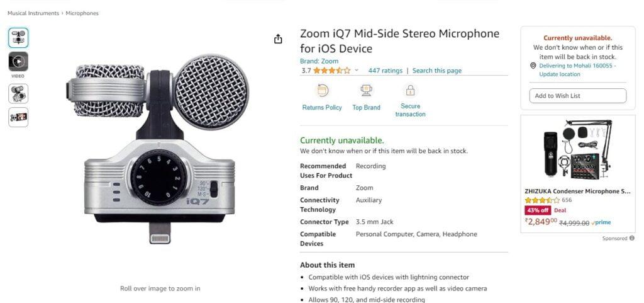Click the delivery location pin icon
Image resolution: width=644 pixels, height=303 pixels.
pos(533,66)
